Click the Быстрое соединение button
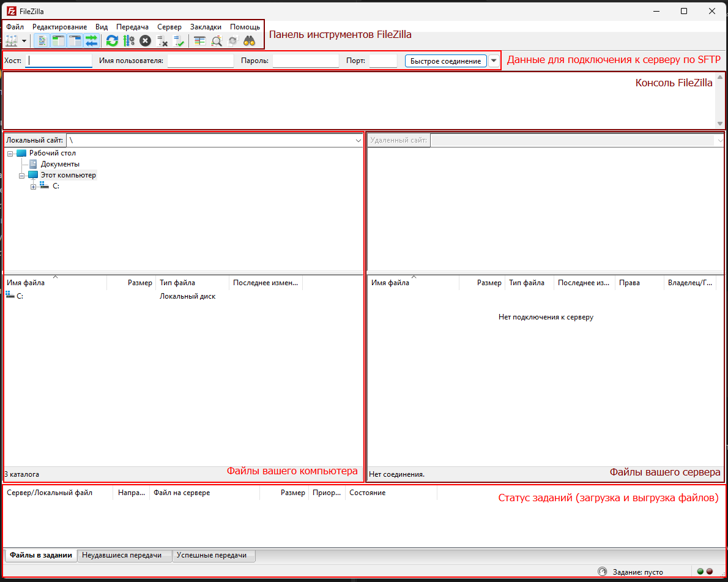The image size is (728, 582). click(x=445, y=61)
